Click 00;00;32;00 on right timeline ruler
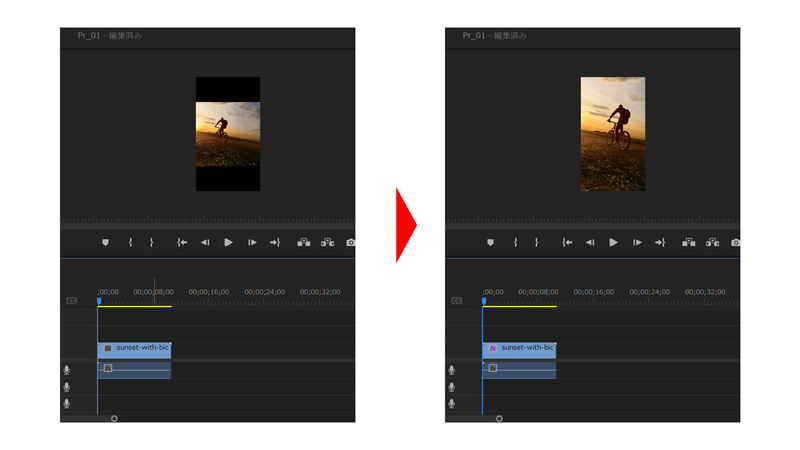Viewport: 800px width, 450px height. click(705, 292)
